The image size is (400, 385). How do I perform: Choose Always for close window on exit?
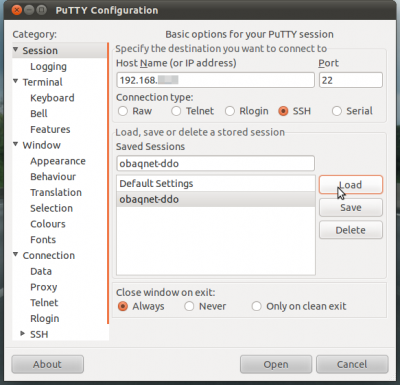(123, 306)
